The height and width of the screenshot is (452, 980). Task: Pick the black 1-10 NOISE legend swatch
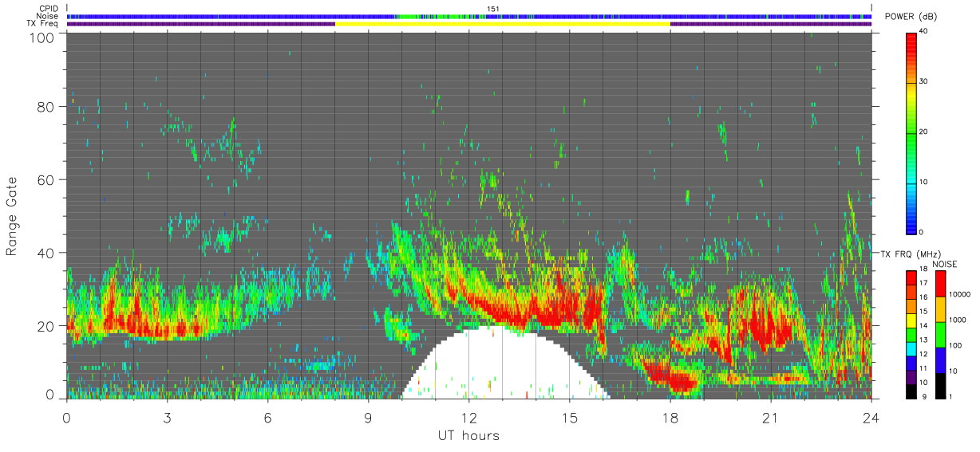tap(941, 386)
